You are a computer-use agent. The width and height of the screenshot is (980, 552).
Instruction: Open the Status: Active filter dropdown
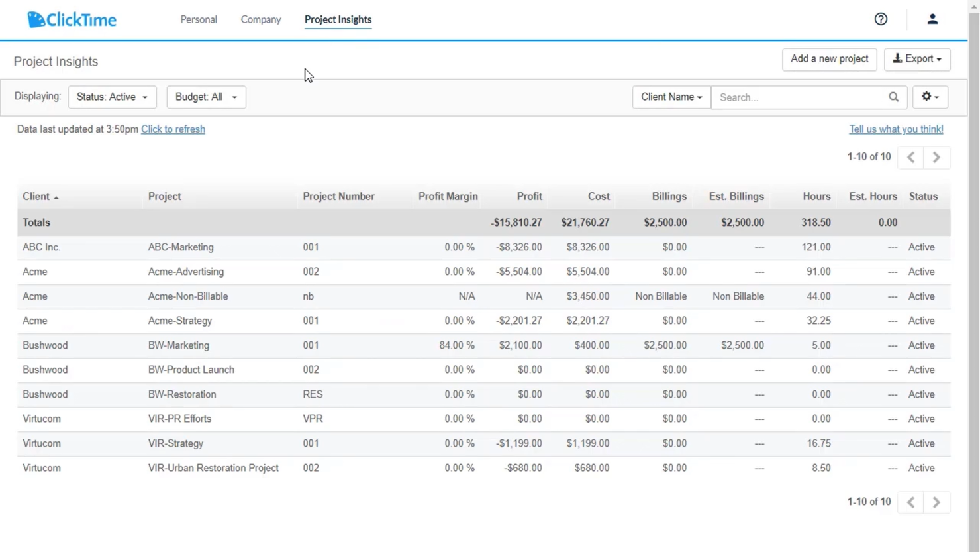pos(111,97)
